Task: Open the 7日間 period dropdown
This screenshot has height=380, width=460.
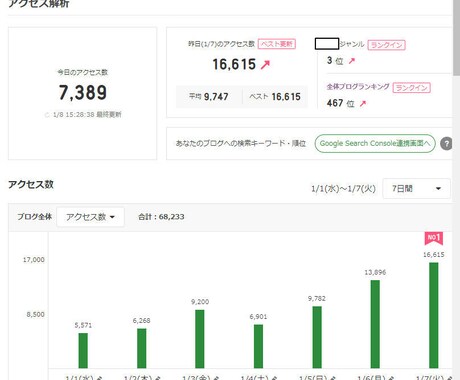Action: click(416, 189)
